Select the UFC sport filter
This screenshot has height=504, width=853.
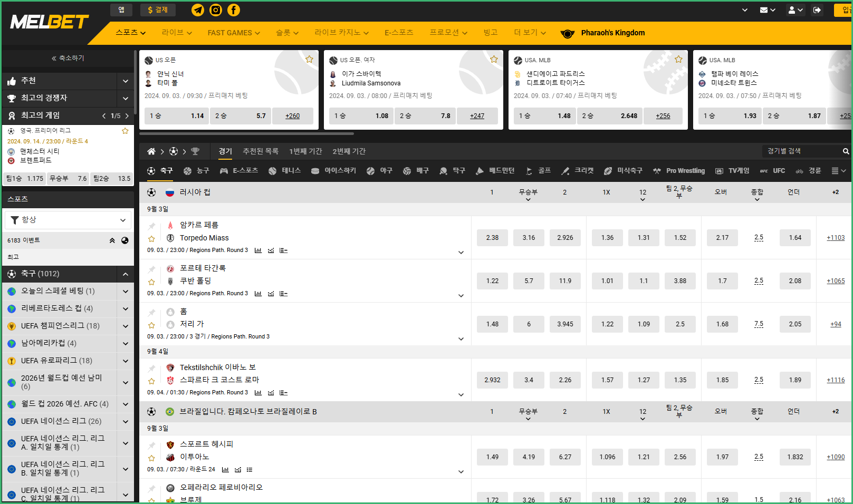click(772, 171)
